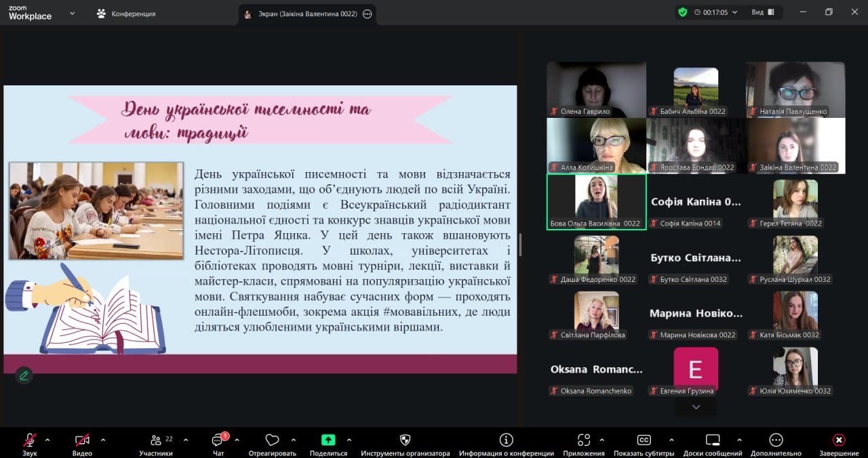Image resolution: width=868 pixels, height=458 pixels.
Task: Open the Чат chat panel
Action: click(218, 440)
